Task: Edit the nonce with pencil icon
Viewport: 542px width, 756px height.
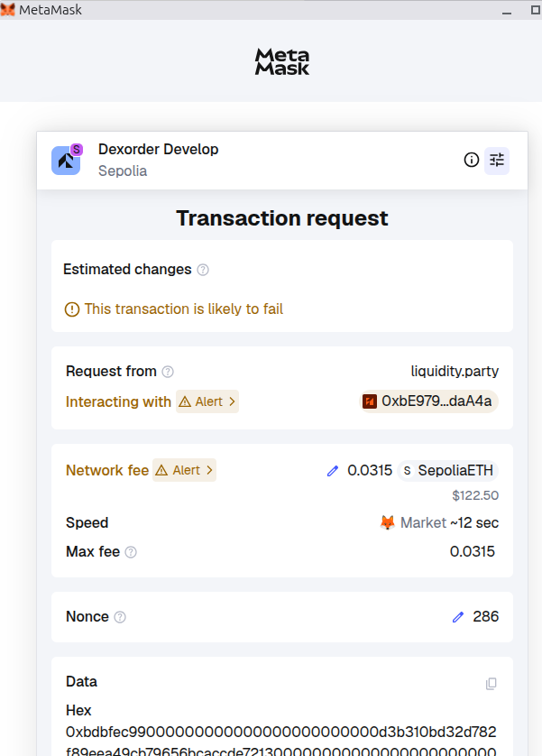Action: coord(458,617)
